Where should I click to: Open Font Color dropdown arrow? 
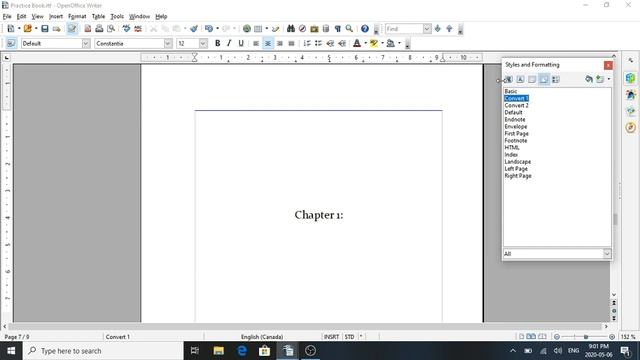pyautogui.click(x=365, y=43)
